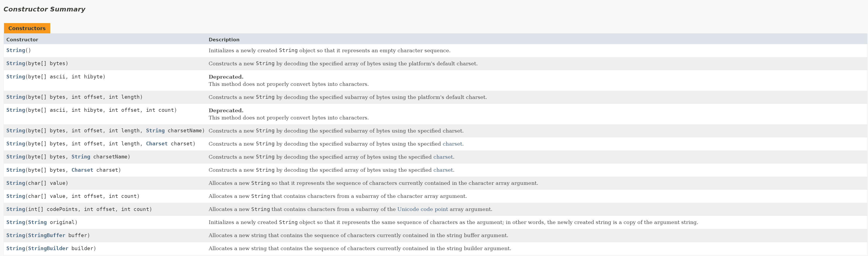This screenshot has height=256, width=868.
Task: Click charset link in Charset charset row description
Action: tap(443, 170)
